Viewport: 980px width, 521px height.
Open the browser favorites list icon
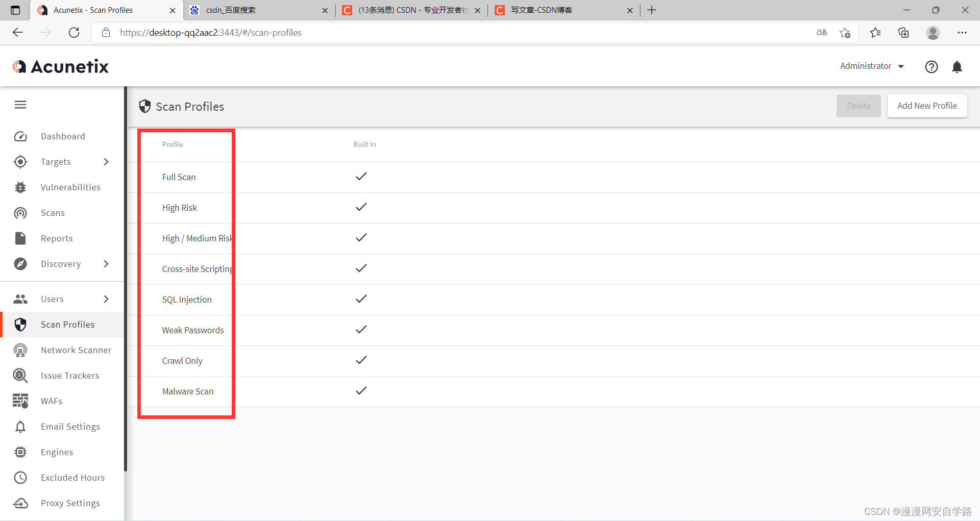pos(875,33)
